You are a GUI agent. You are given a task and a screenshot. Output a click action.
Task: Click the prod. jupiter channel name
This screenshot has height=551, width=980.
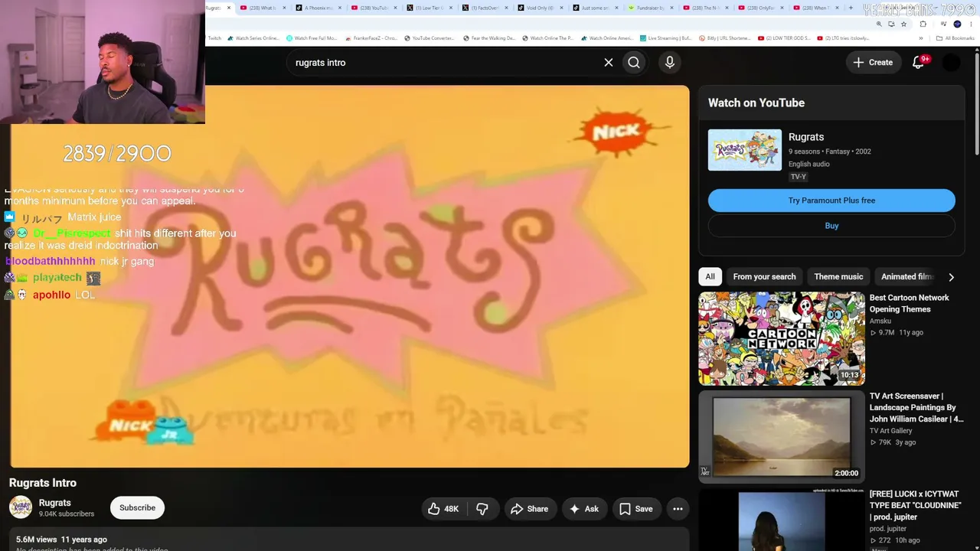click(888, 529)
